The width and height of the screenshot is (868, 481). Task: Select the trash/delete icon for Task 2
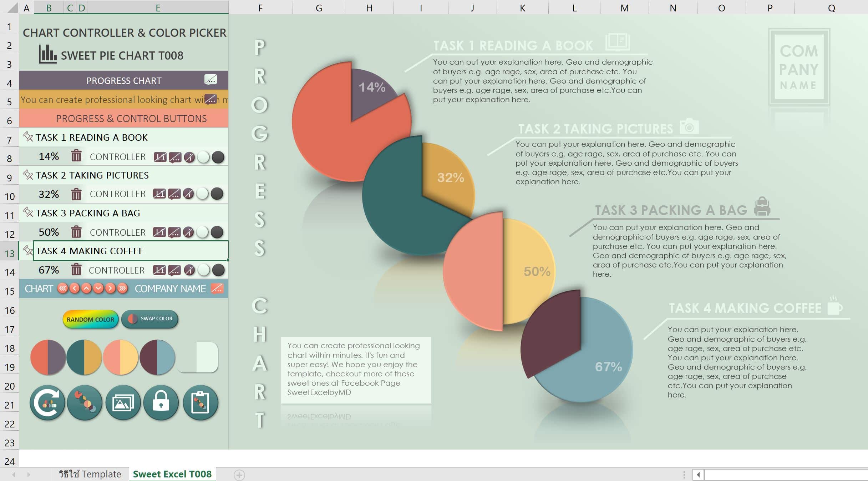click(75, 194)
